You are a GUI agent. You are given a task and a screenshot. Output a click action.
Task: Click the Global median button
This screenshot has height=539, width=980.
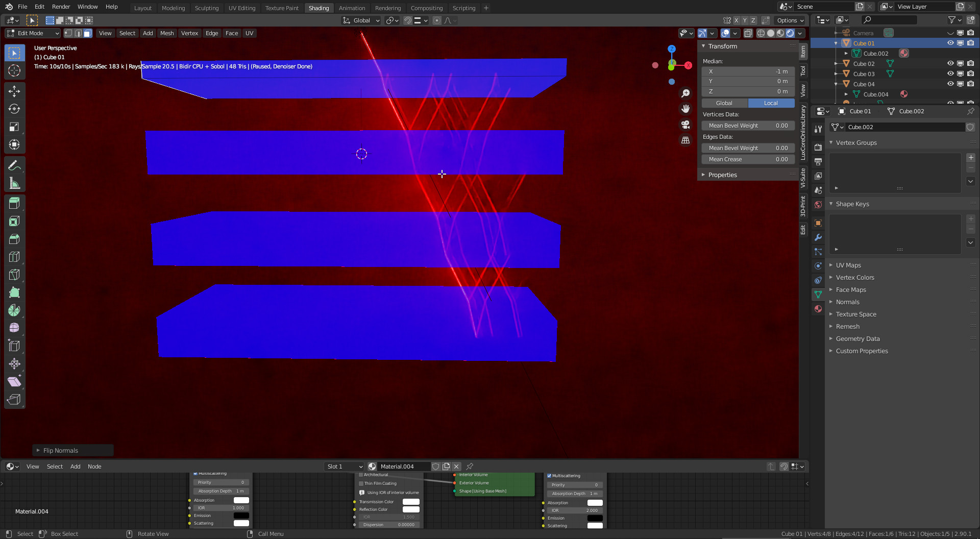coord(724,103)
